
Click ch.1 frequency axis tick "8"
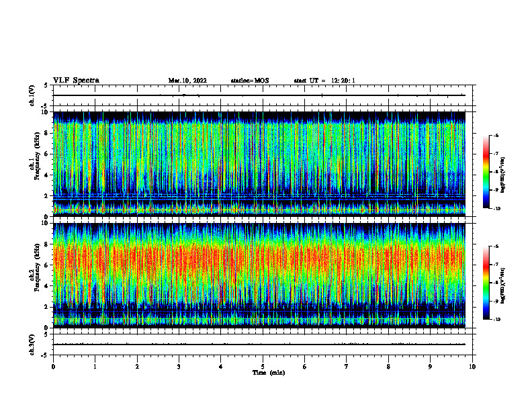(46, 133)
